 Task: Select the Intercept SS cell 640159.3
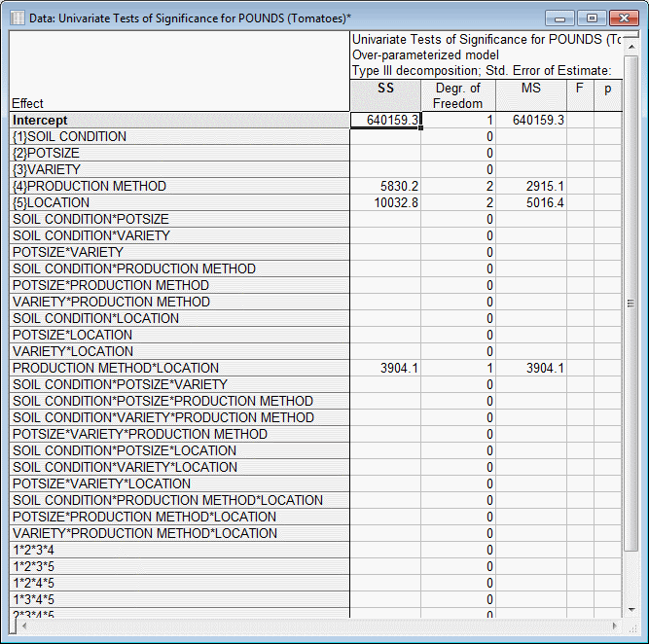[x=385, y=120]
